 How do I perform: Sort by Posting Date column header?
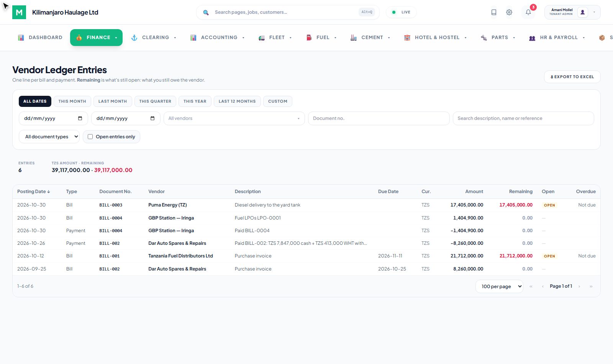coord(34,192)
